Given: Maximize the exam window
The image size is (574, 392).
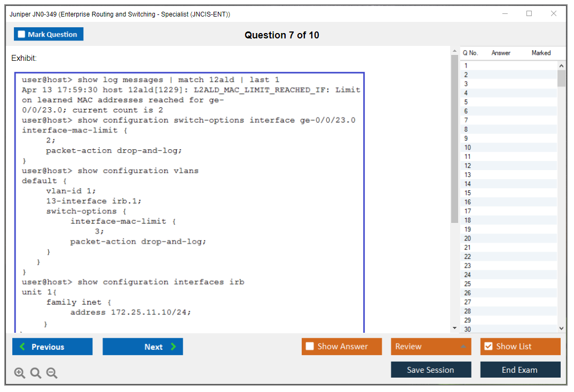Looking at the screenshot, I should tap(529, 14).
